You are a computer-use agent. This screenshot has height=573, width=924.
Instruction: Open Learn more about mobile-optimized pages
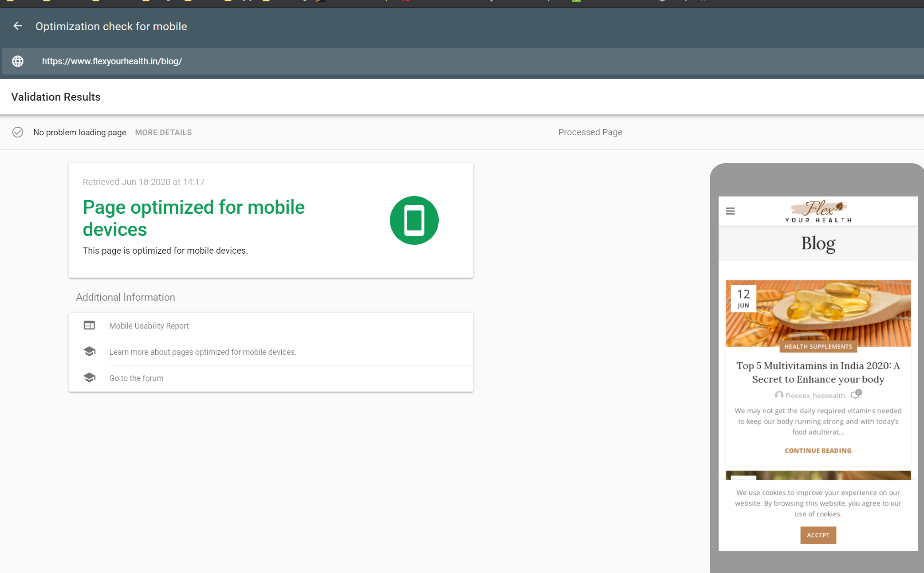tap(203, 352)
